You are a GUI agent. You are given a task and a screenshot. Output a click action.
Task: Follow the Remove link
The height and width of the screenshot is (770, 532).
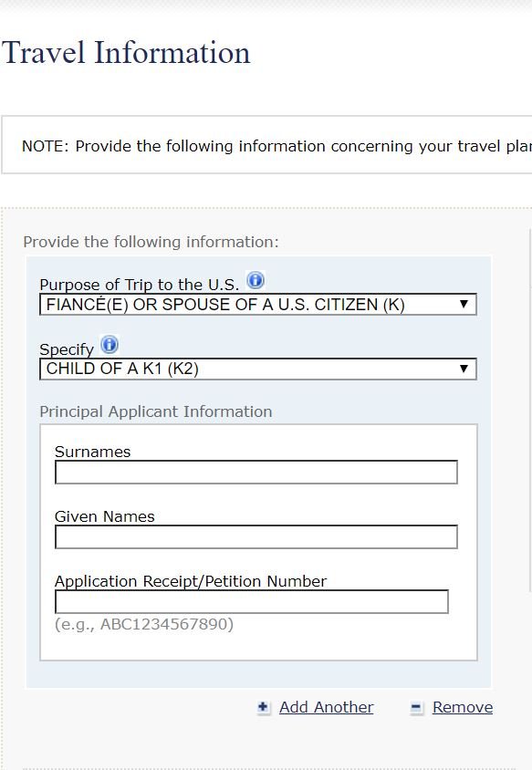463,707
